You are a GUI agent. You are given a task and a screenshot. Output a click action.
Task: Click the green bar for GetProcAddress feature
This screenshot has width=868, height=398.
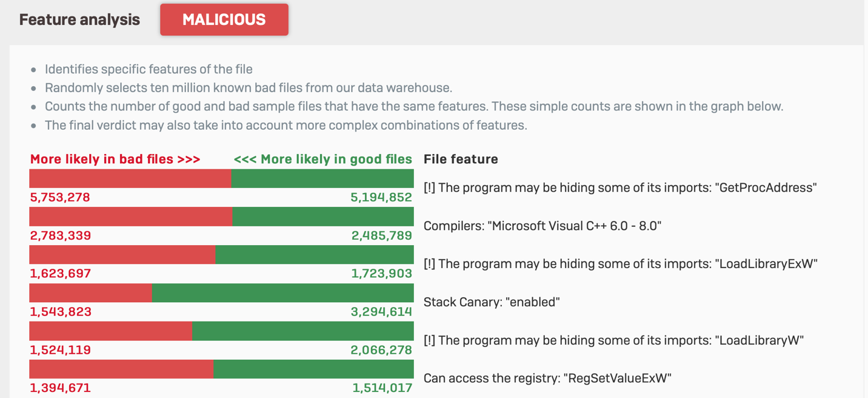[322, 178]
